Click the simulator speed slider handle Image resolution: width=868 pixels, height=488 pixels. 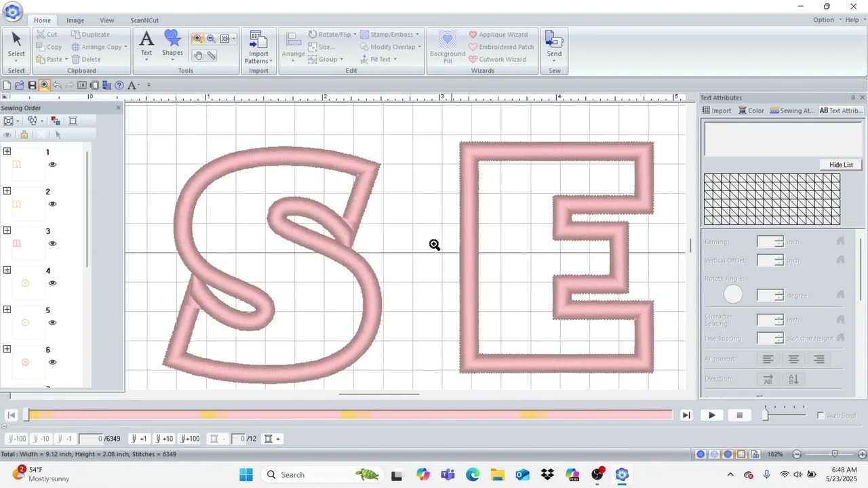765,415
